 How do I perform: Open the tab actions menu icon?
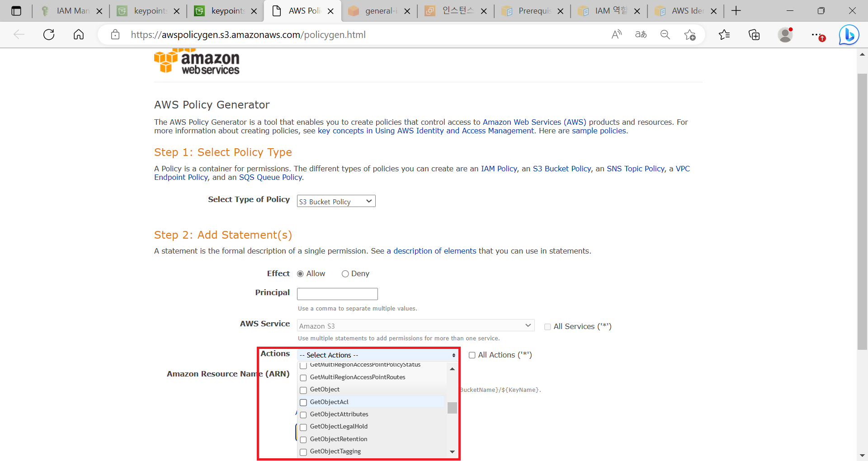[x=16, y=11]
